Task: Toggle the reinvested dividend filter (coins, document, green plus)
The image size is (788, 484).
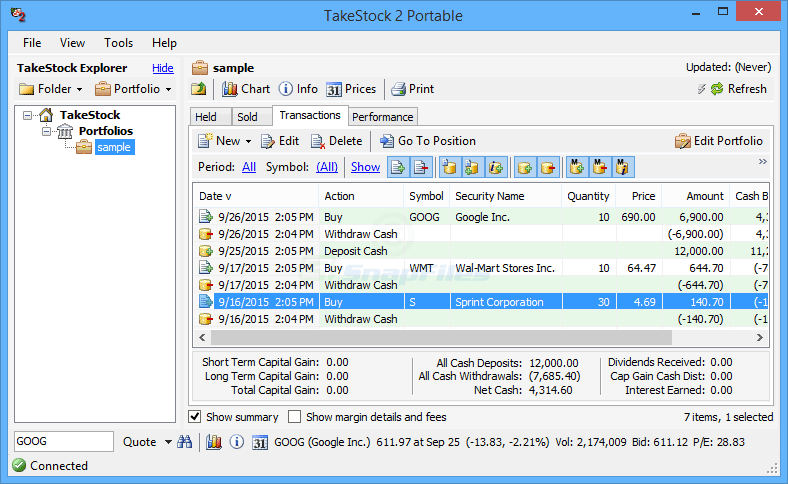Action: tap(472, 167)
